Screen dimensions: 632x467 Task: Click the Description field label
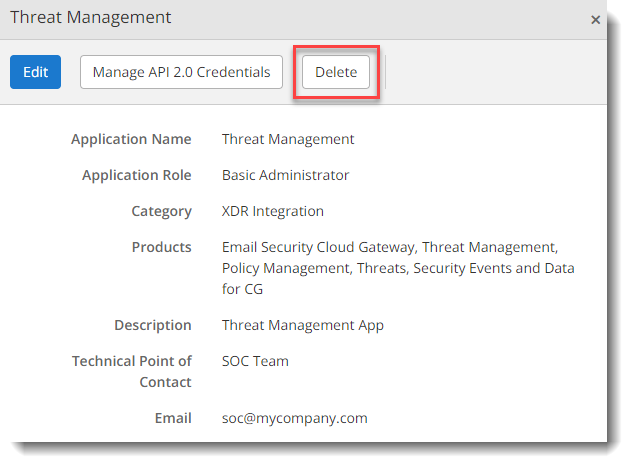pyautogui.click(x=152, y=325)
